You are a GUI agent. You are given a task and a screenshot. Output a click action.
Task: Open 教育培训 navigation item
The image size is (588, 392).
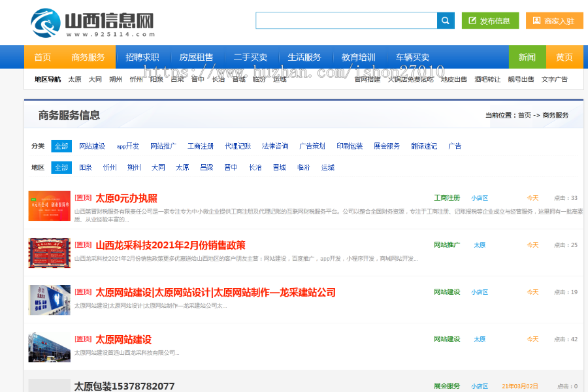click(x=359, y=57)
